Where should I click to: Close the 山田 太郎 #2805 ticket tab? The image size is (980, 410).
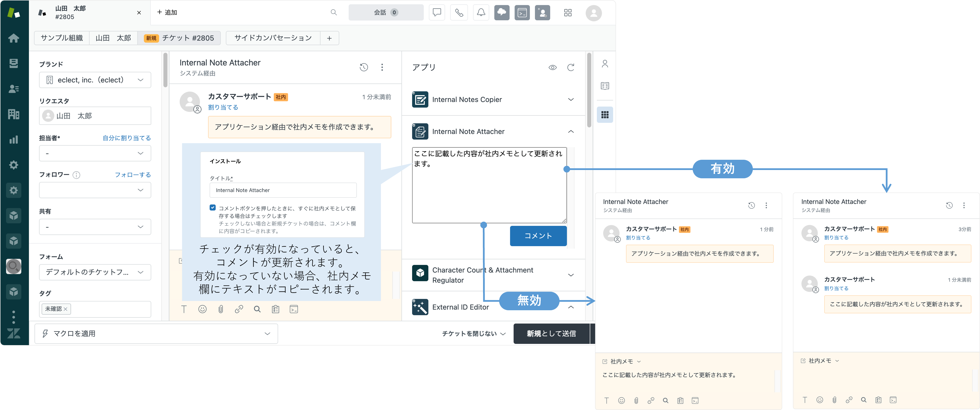point(139,13)
